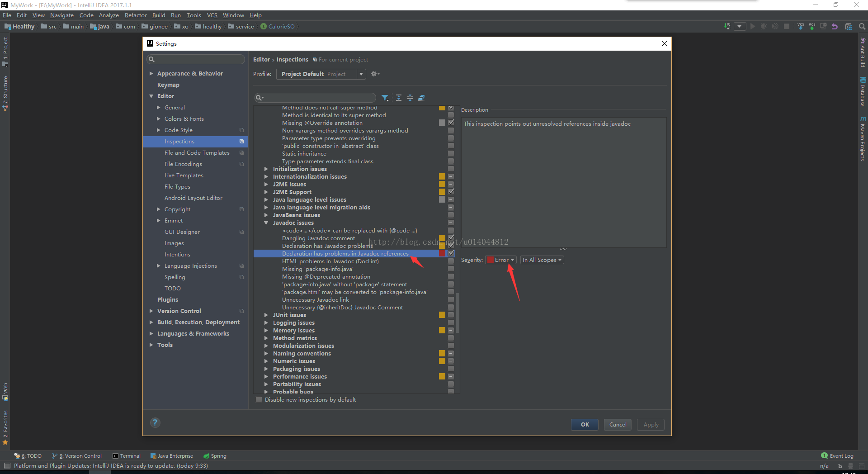The width and height of the screenshot is (868, 474).
Task: Click the Settings help question mark icon
Action: tap(155, 422)
